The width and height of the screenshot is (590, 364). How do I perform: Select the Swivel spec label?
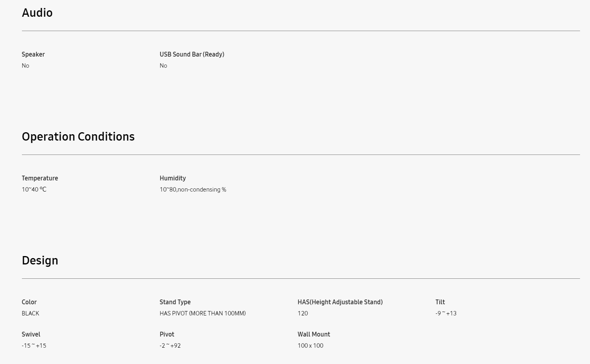click(x=31, y=335)
